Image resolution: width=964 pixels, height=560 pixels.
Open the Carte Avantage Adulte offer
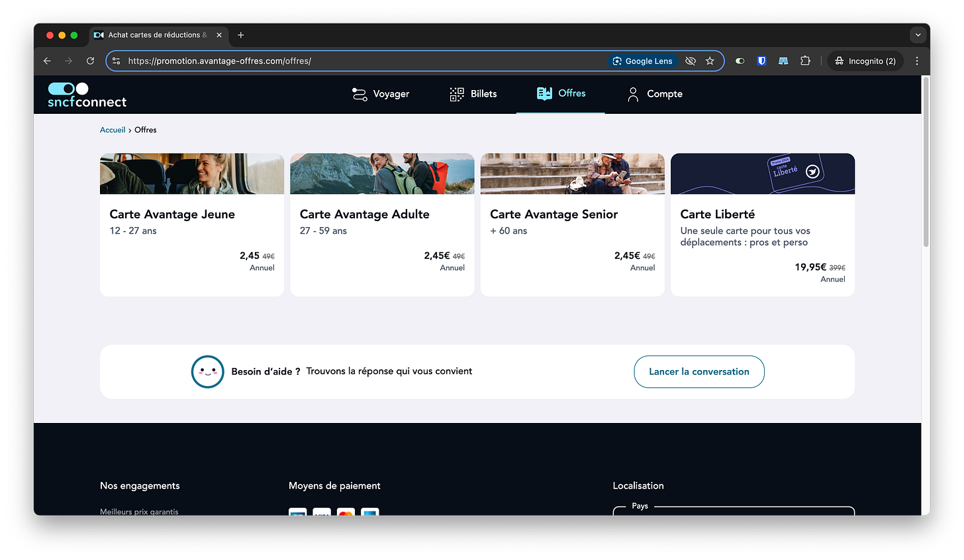tap(382, 225)
